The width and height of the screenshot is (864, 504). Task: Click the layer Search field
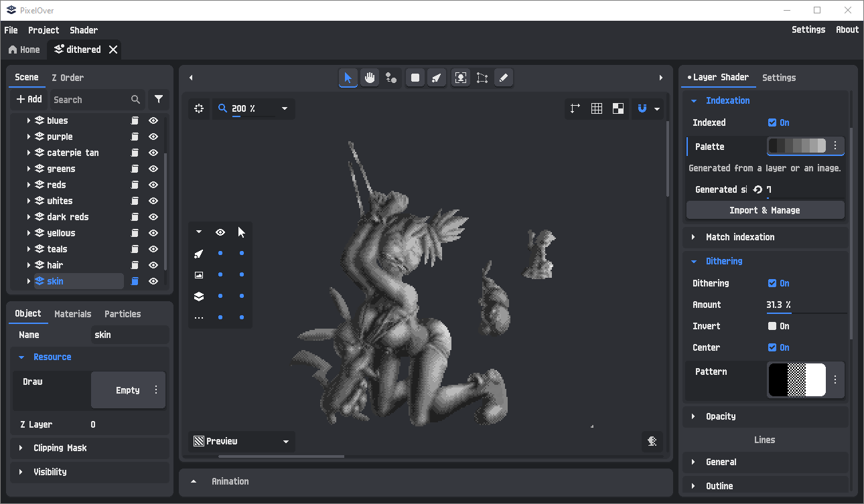pyautogui.click(x=90, y=100)
